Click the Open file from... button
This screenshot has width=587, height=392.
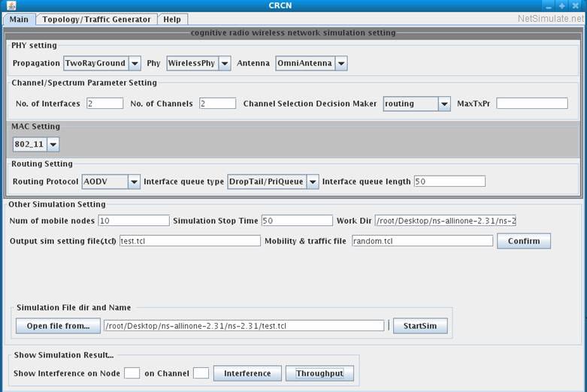coord(58,326)
